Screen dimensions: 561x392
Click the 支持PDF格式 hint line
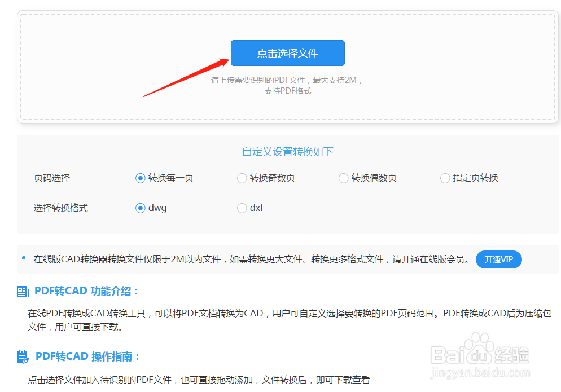click(x=288, y=91)
